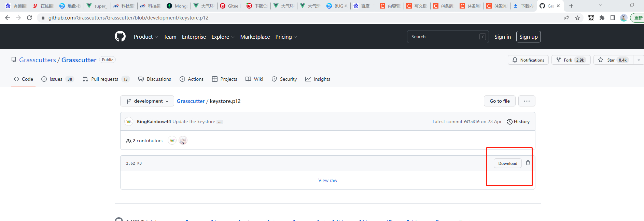Click the f47a610 commit hash
This screenshot has width=644, height=221.
point(472,122)
